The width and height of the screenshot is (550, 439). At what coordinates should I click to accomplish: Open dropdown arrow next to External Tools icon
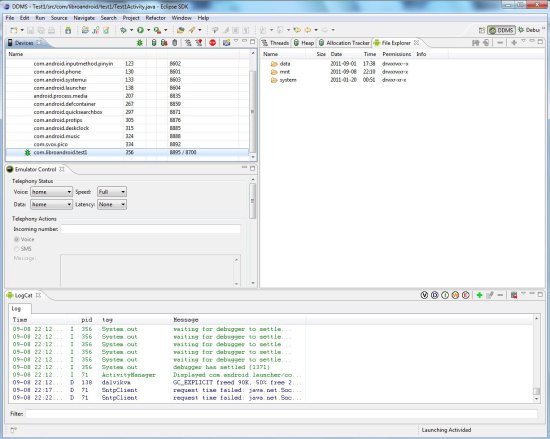tap(166, 30)
